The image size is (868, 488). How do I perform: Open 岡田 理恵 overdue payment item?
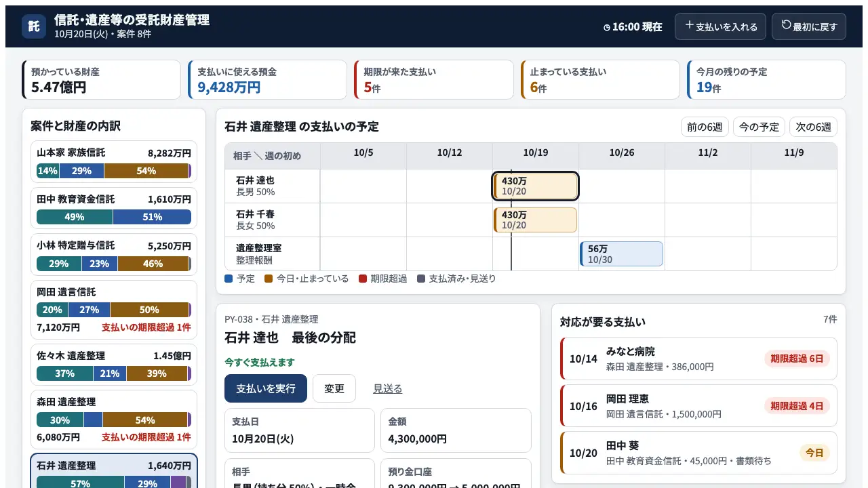tap(698, 406)
